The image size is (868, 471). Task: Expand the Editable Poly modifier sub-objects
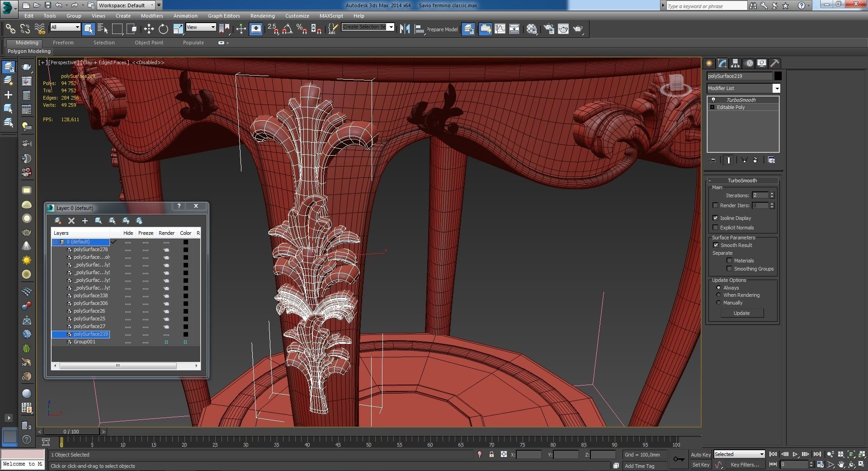click(712, 107)
